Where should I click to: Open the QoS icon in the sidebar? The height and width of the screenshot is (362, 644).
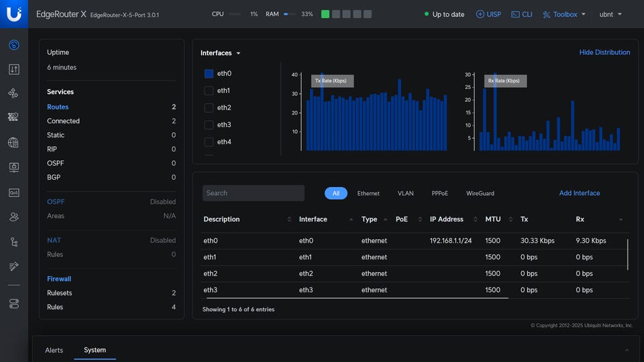14,192
